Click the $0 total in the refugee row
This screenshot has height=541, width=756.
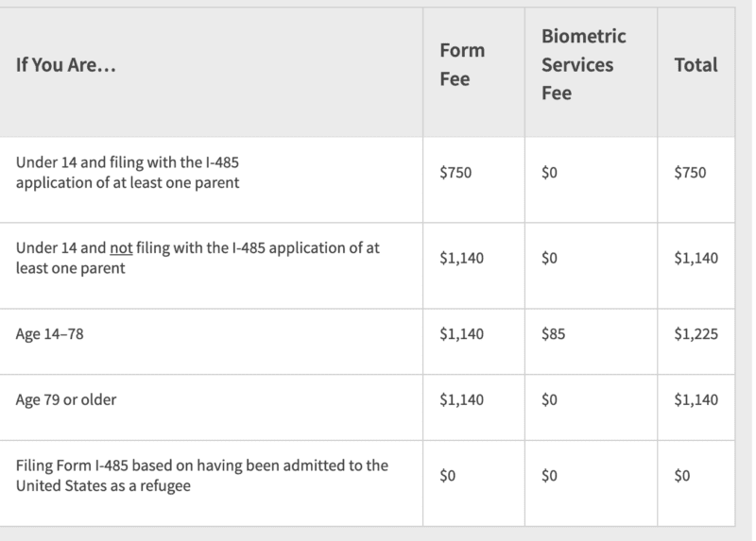click(x=682, y=475)
